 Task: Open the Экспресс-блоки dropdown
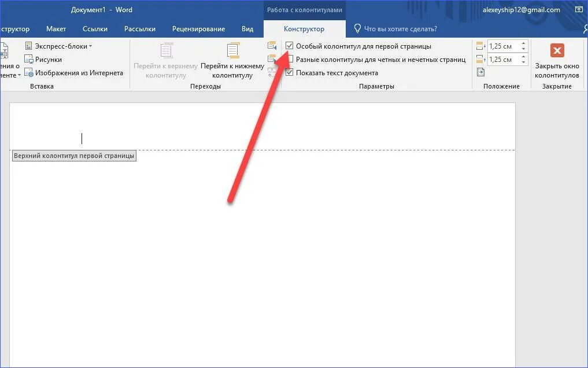(58, 46)
